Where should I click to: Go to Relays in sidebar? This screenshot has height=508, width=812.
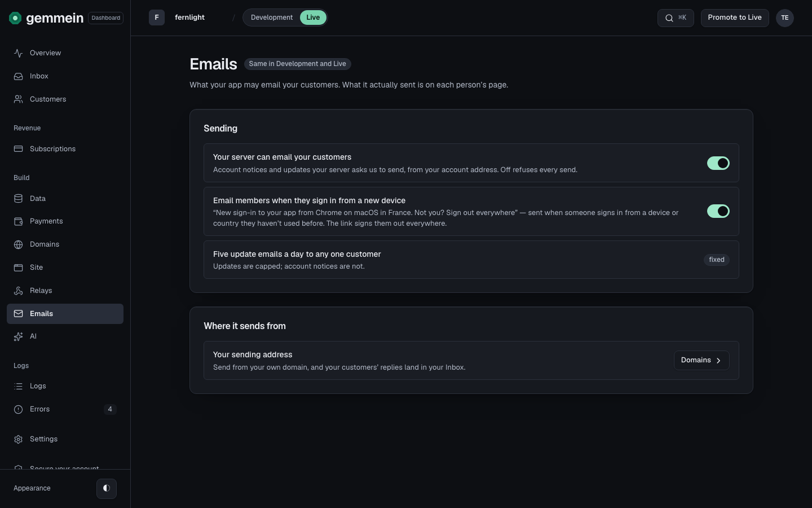pyautogui.click(x=65, y=291)
